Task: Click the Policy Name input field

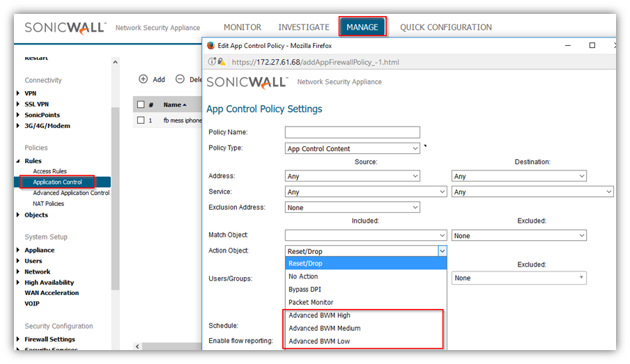Action: click(353, 132)
